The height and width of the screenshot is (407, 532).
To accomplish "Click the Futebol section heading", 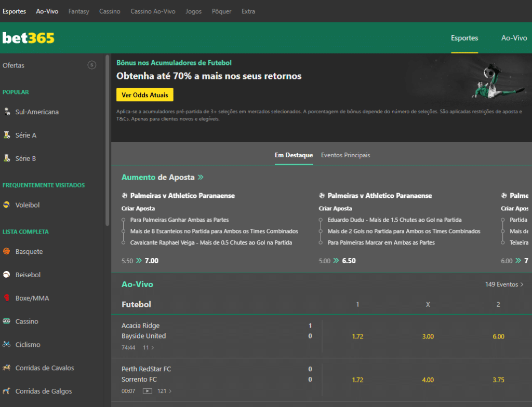I will [x=137, y=304].
